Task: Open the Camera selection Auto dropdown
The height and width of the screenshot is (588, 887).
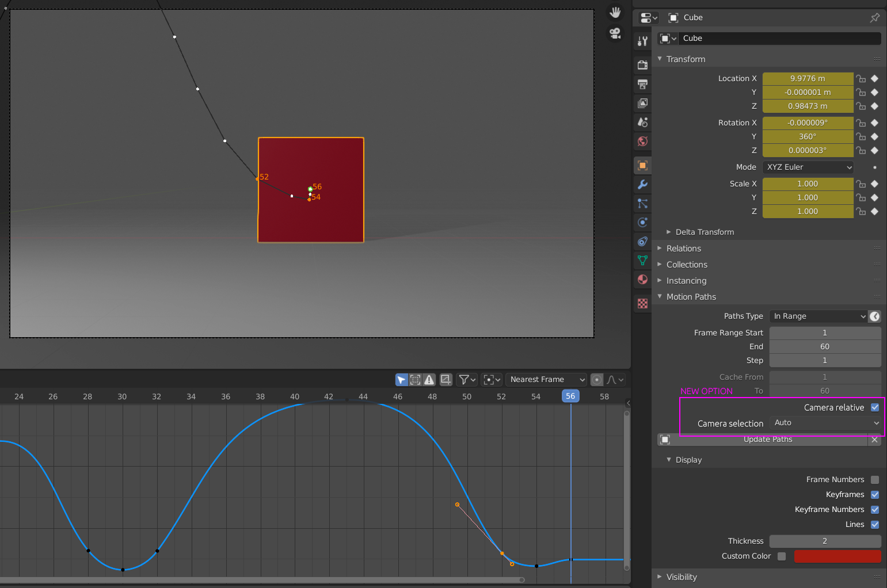Action: click(825, 423)
